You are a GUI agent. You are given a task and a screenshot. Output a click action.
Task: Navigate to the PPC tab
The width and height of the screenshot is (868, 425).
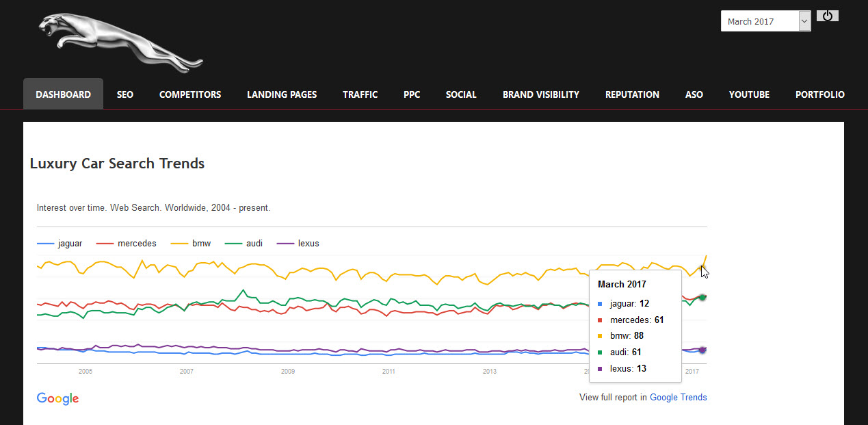click(412, 94)
